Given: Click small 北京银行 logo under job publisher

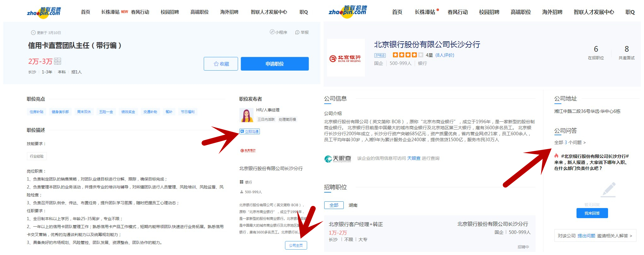Looking at the screenshot, I should tap(248, 151).
